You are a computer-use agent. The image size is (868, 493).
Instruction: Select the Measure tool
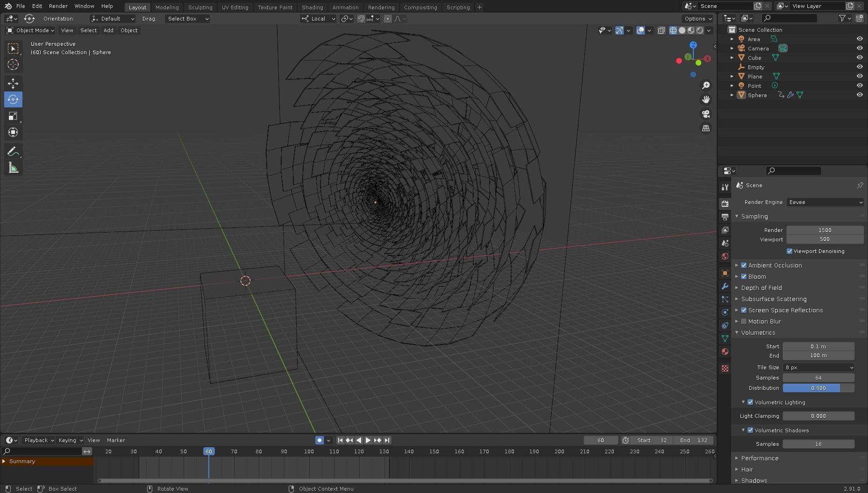[x=13, y=168]
